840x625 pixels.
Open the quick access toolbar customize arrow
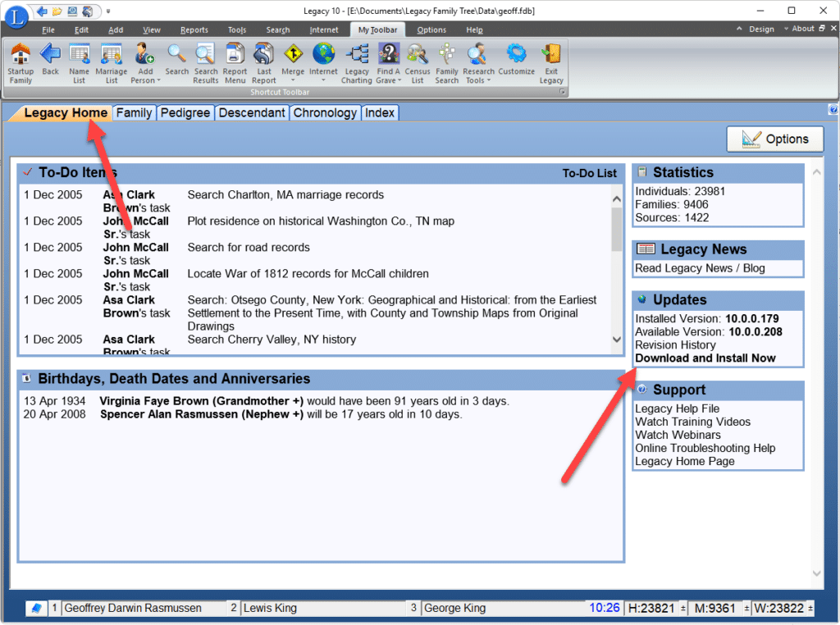(x=107, y=11)
